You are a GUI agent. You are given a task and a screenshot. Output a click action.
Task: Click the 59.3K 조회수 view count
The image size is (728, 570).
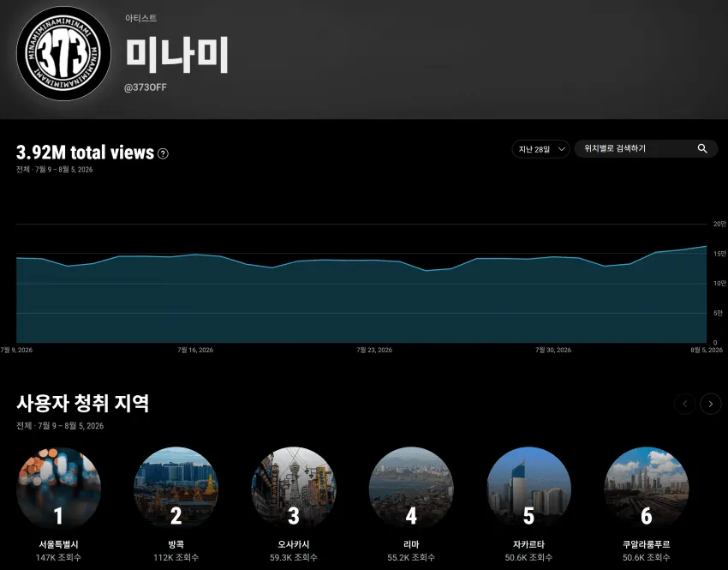294,557
